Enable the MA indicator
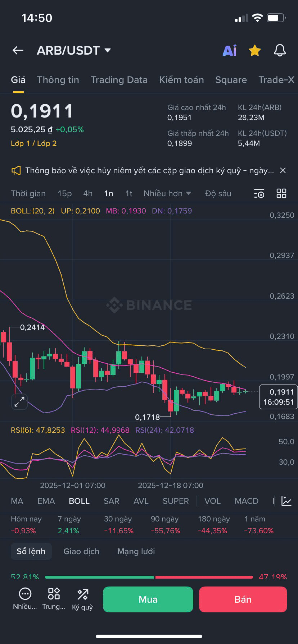 [17, 501]
